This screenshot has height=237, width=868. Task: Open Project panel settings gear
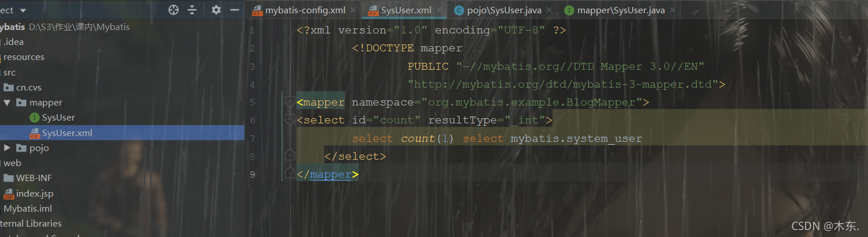[x=216, y=10]
